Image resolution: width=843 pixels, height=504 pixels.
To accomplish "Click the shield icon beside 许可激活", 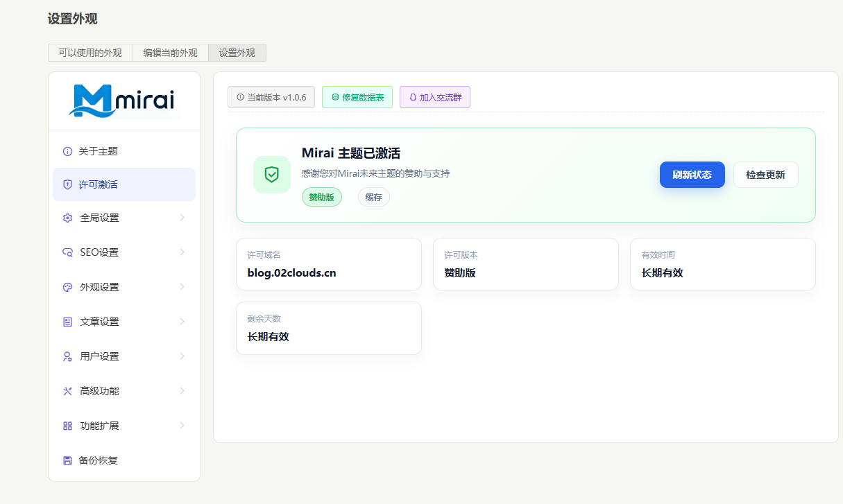I will (x=67, y=184).
